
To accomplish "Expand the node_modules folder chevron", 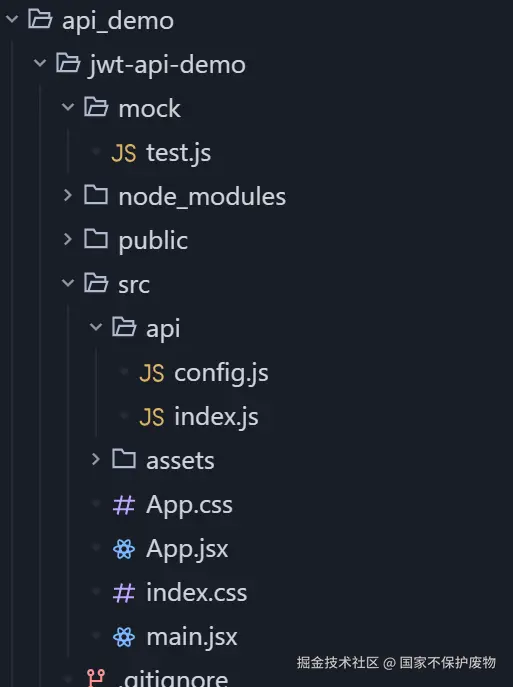I will (x=67, y=195).
